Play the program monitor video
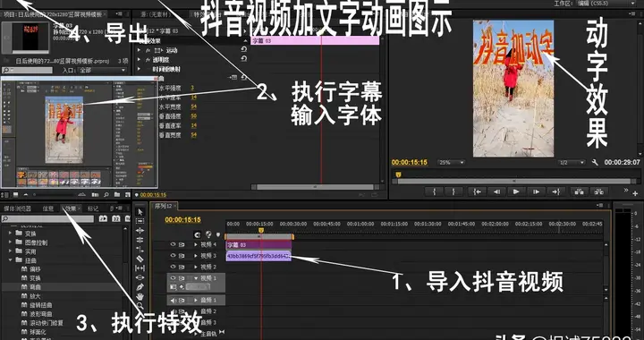644x340 pixels. click(516, 191)
